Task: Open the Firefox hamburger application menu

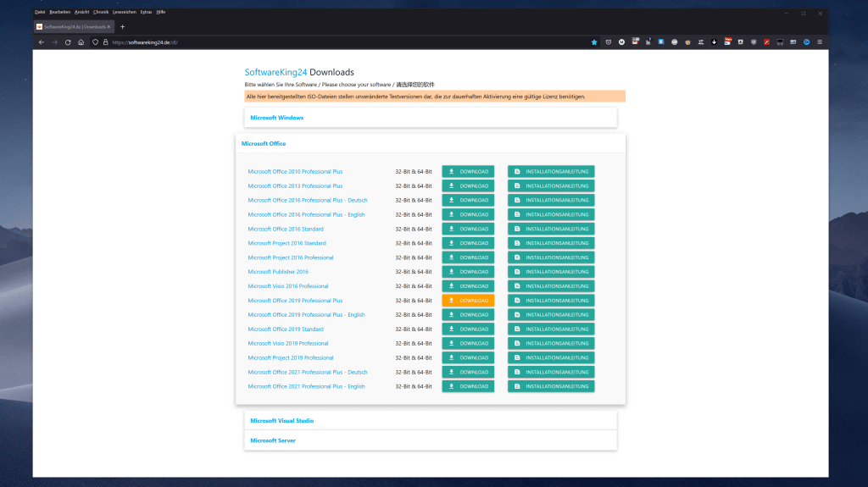Action: pos(820,42)
